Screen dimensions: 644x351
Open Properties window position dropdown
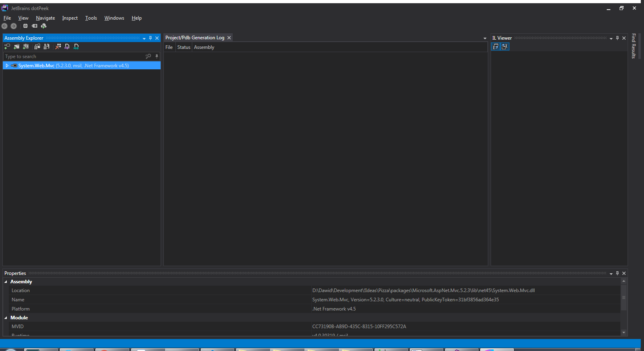click(611, 274)
